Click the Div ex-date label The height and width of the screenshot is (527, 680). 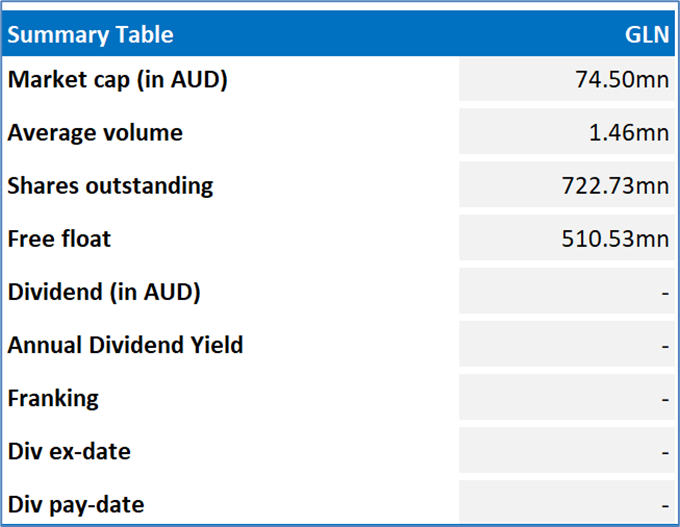pos(69,452)
